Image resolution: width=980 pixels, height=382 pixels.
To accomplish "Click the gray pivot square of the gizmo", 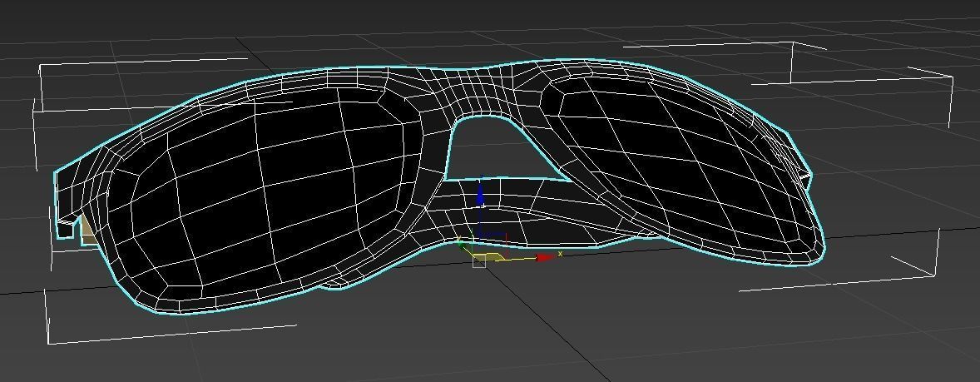I will 479,260.
